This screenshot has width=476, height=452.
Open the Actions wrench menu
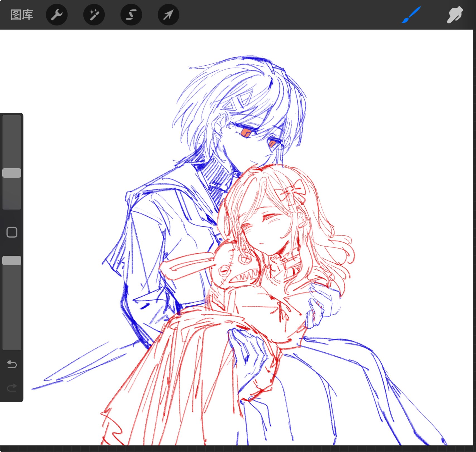click(57, 15)
